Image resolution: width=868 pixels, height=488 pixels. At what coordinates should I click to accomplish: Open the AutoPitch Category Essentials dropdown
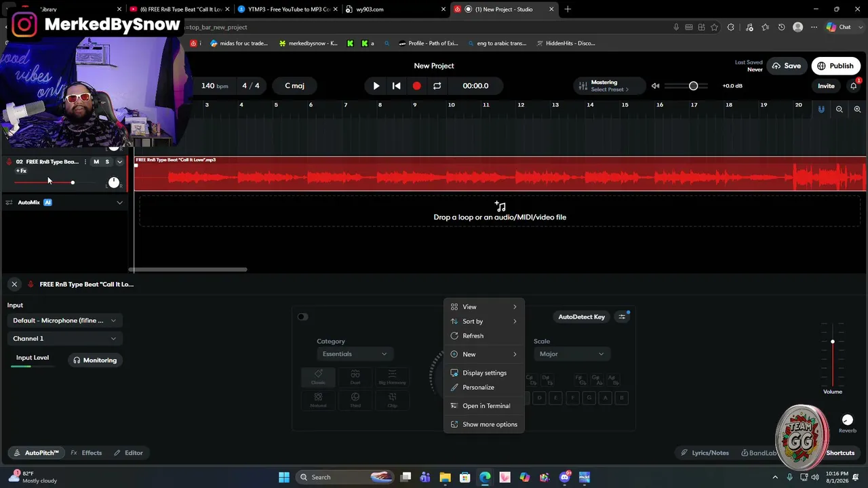(x=354, y=354)
